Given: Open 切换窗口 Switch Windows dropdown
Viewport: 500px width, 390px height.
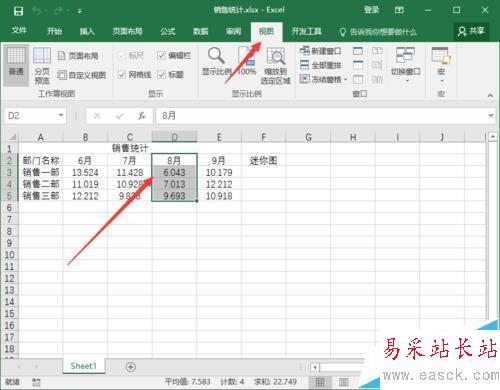Looking at the screenshot, I should [405, 64].
